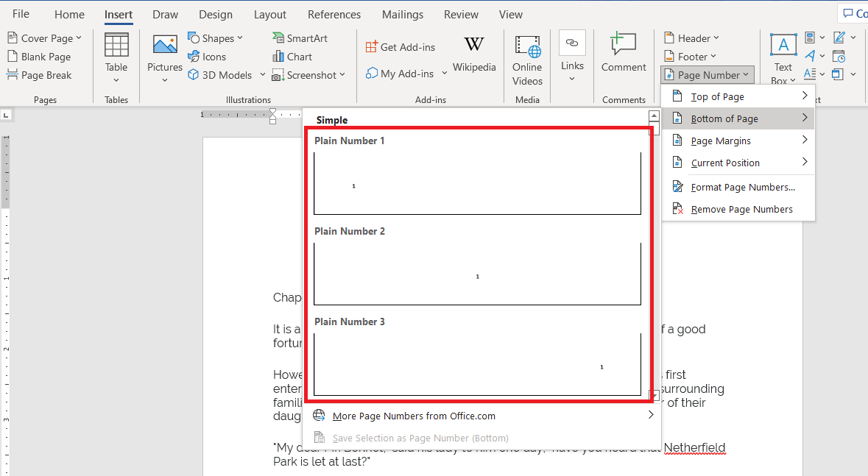Collapse the Page Number dropdown
Image resolution: width=868 pixels, height=476 pixels.
[708, 75]
